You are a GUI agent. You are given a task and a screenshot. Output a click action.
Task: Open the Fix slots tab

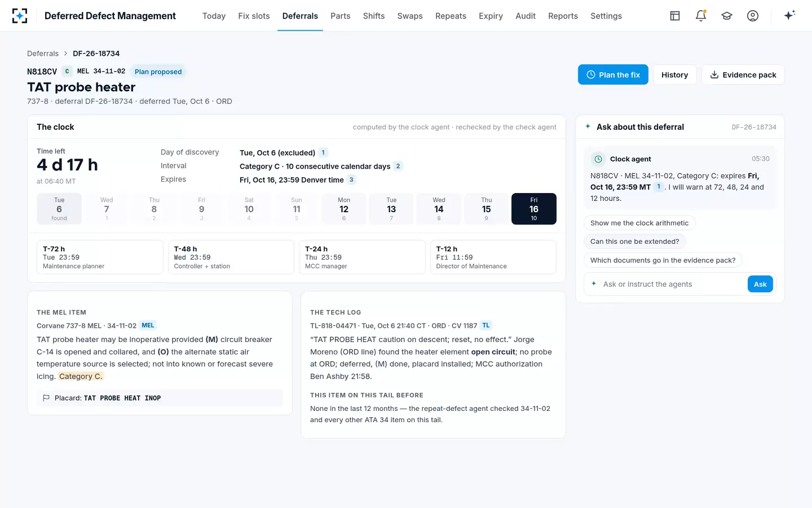click(254, 16)
